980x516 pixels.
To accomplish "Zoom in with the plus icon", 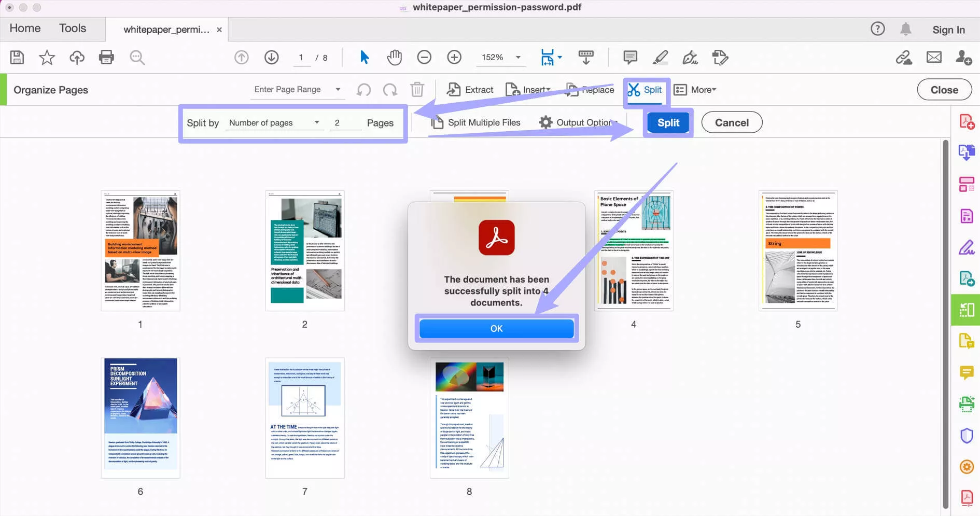I will tap(454, 58).
